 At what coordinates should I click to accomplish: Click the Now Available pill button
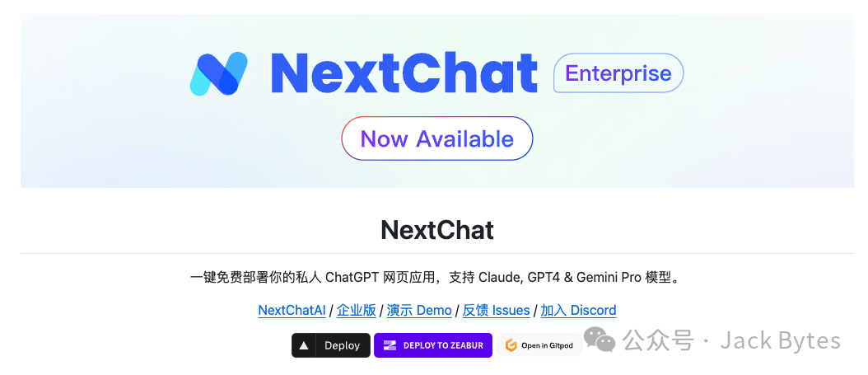tap(436, 138)
